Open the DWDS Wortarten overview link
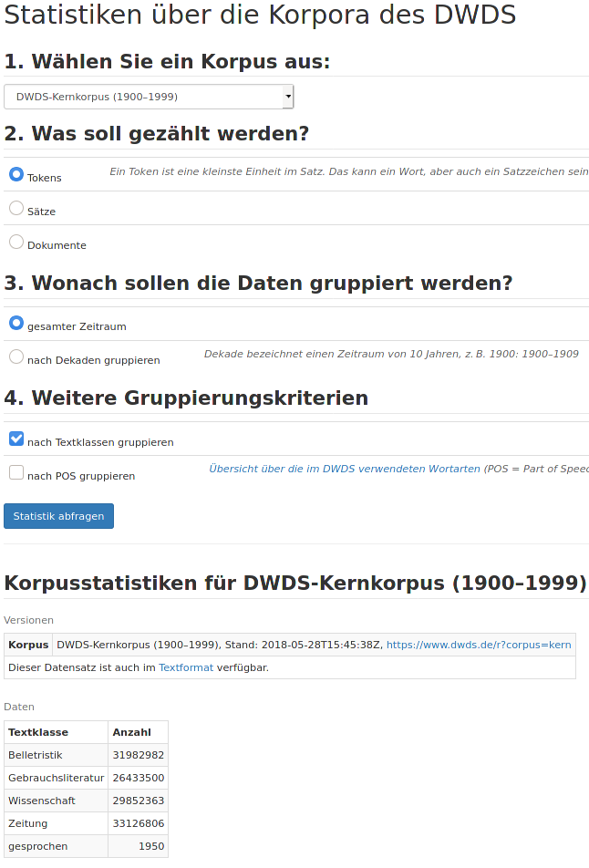This screenshot has width=589, height=868. pos(345,469)
